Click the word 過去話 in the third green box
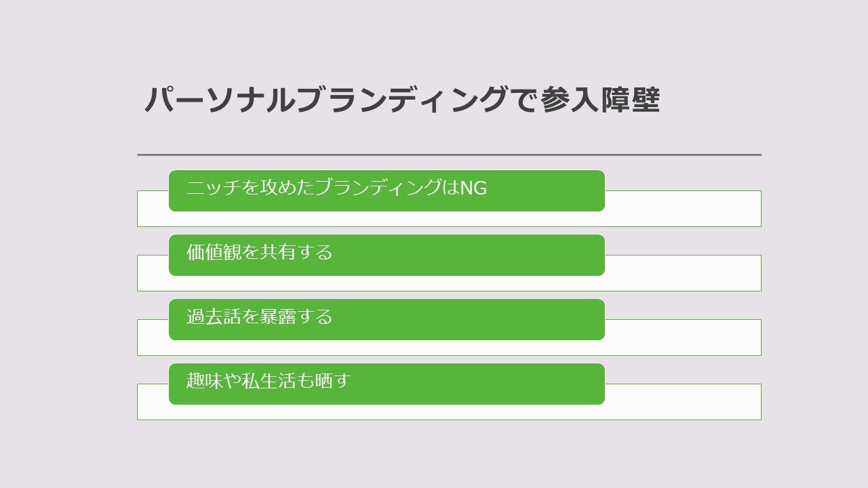Screen dimensions: 868x488 tap(214, 317)
